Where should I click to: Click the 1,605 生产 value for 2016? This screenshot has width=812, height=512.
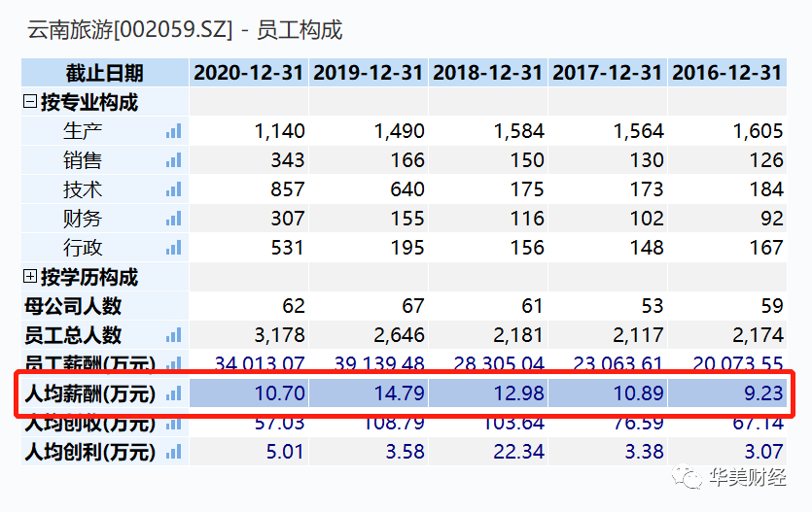(759, 131)
